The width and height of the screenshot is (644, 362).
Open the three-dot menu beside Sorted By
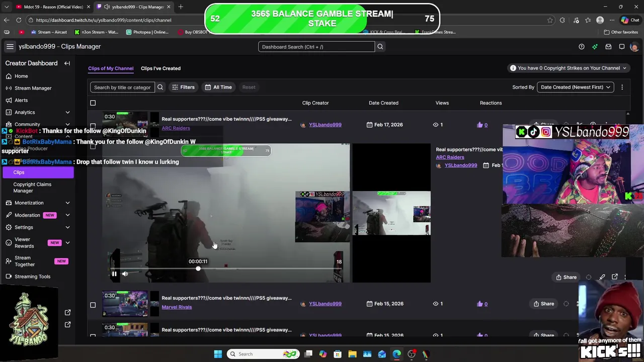[x=622, y=87]
